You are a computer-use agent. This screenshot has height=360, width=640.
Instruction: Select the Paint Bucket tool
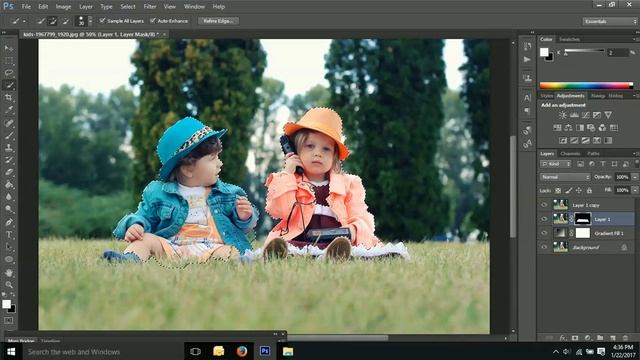click(x=9, y=185)
